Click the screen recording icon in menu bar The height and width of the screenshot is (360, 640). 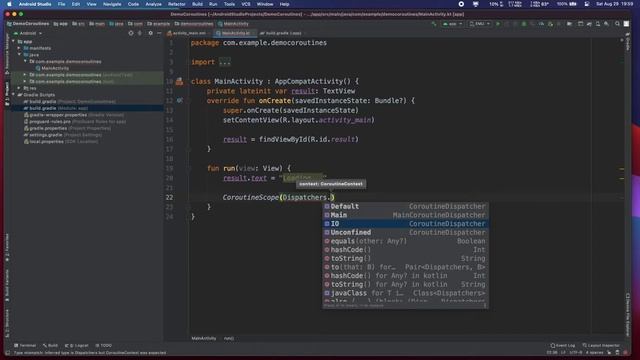click(461, 4)
